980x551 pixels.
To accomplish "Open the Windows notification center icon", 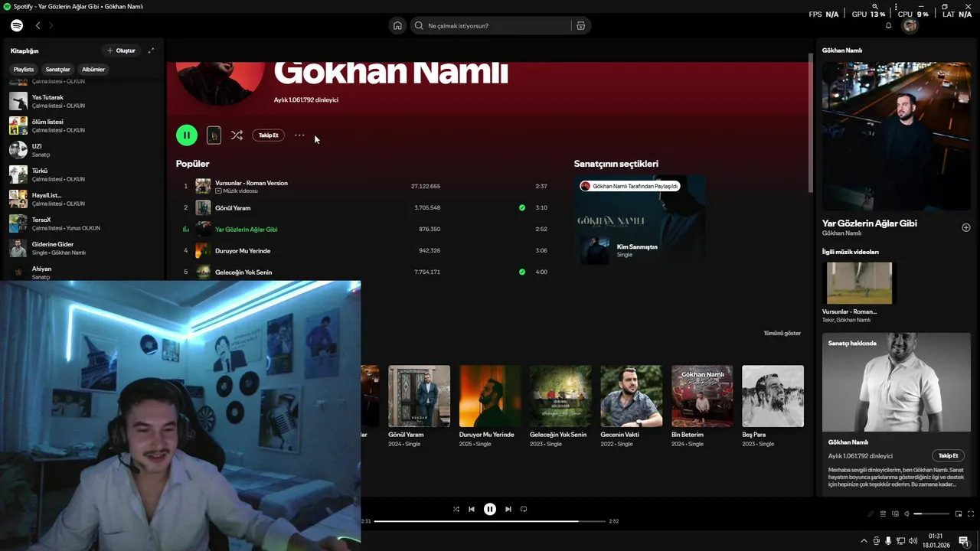I will click(x=963, y=540).
